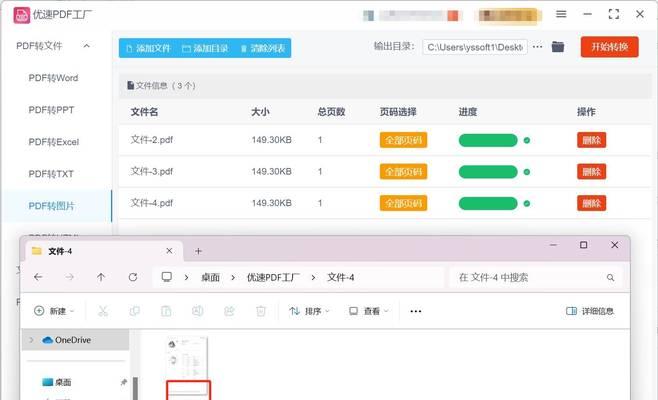Select PDF转Word in the sidebar
The height and width of the screenshot is (400, 658).
point(53,78)
